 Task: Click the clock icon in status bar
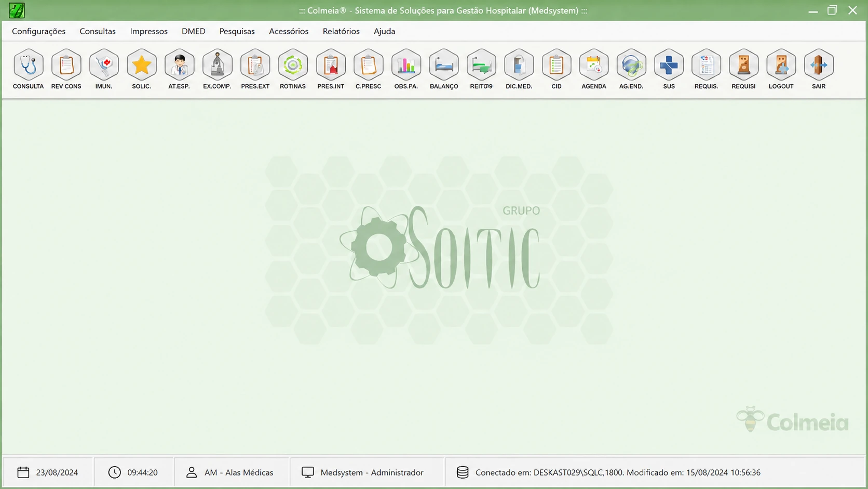click(x=114, y=472)
